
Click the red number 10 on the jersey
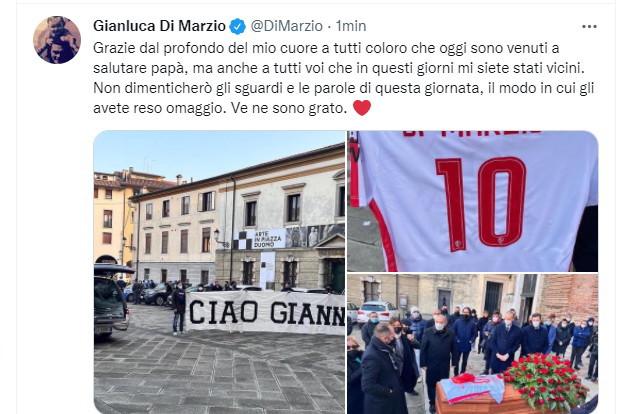pos(482,204)
